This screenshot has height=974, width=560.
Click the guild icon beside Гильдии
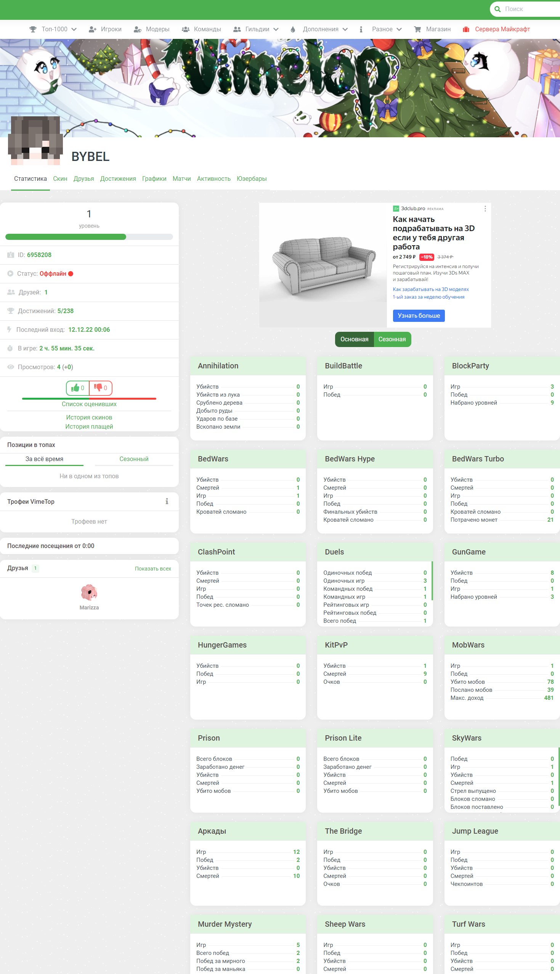pos(237,29)
